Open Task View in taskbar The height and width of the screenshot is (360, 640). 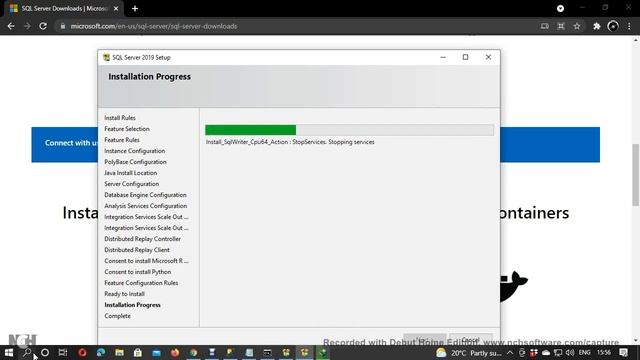click(x=63, y=352)
